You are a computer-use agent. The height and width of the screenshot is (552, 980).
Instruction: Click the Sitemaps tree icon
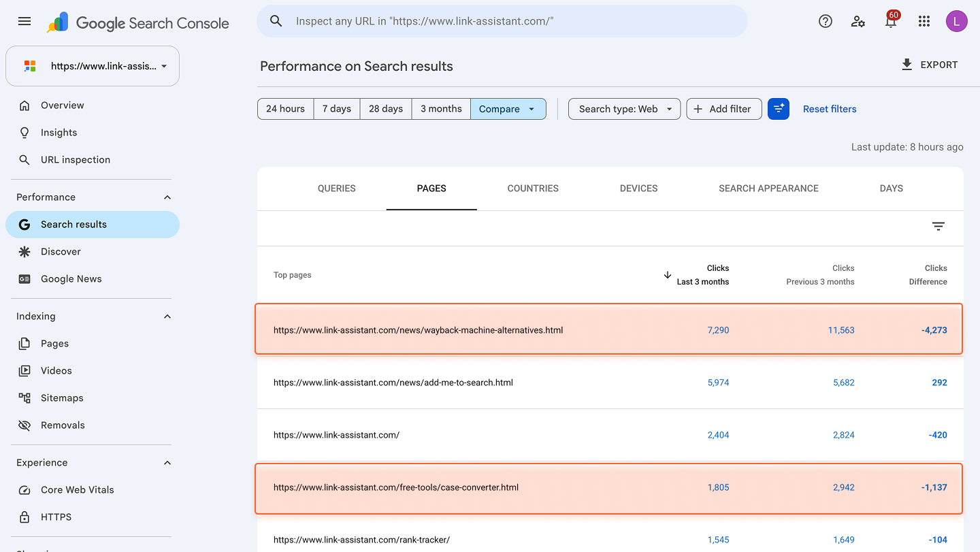pyautogui.click(x=24, y=398)
